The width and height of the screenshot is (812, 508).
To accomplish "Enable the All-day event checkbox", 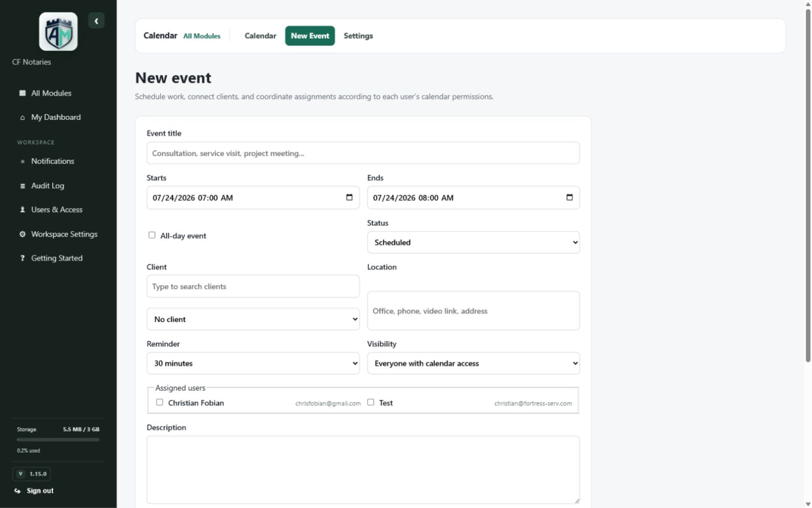I will [x=152, y=235].
